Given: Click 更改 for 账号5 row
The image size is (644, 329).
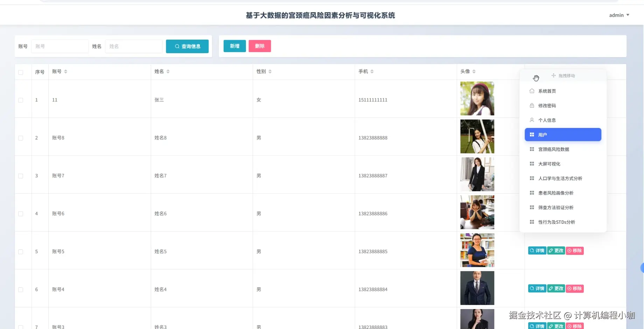Looking at the screenshot, I should [x=556, y=251].
